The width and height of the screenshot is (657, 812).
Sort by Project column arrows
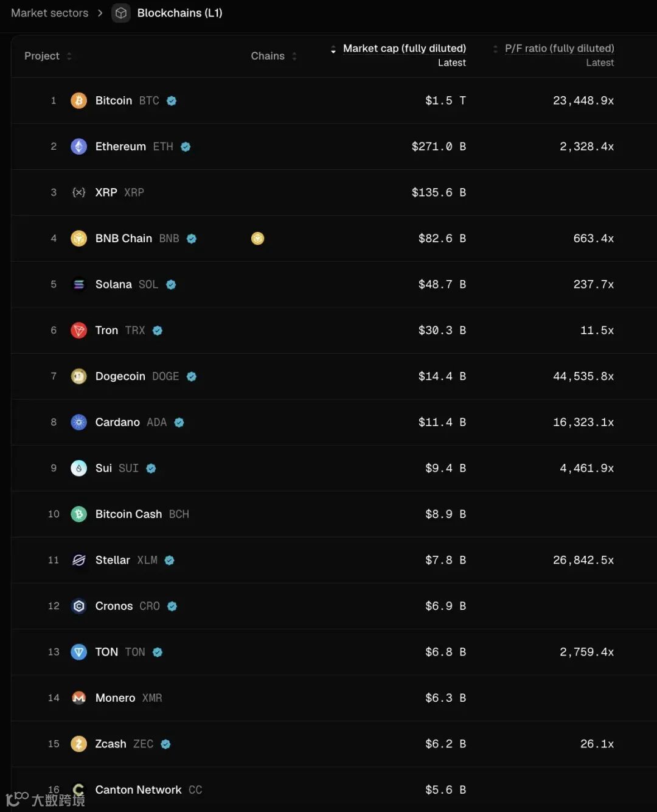click(69, 56)
